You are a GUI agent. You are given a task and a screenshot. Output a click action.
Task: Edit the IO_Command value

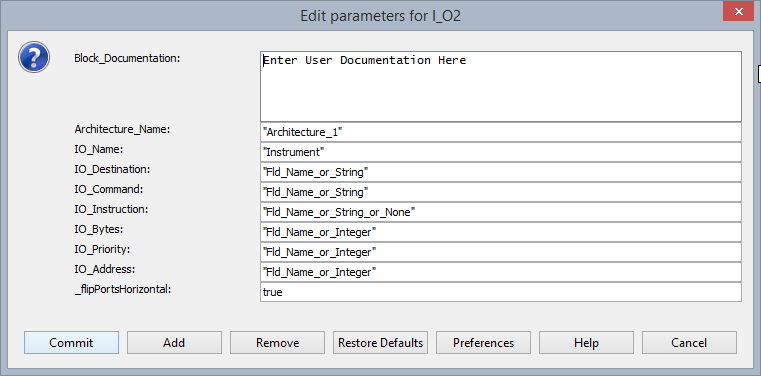[501, 192]
